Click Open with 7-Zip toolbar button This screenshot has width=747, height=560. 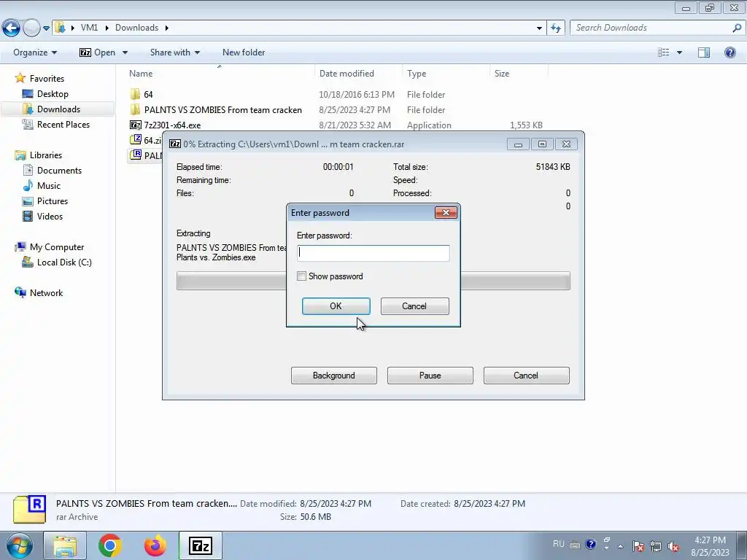pyautogui.click(x=98, y=52)
